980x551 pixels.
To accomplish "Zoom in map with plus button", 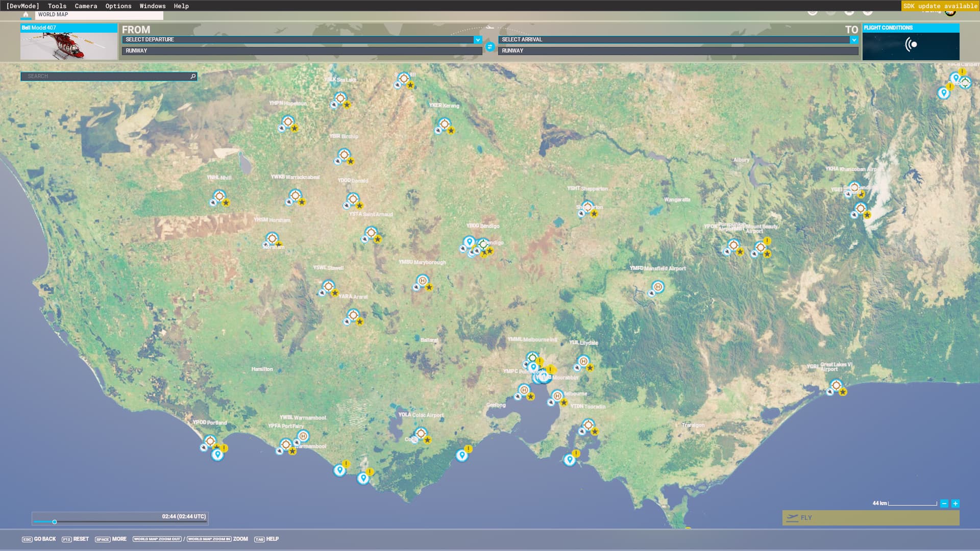I will click(x=955, y=504).
